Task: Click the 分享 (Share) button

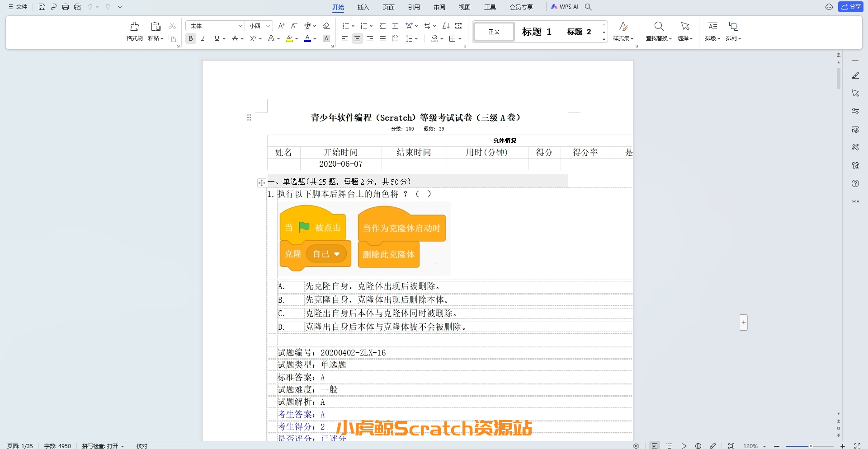Action: tap(851, 7)
